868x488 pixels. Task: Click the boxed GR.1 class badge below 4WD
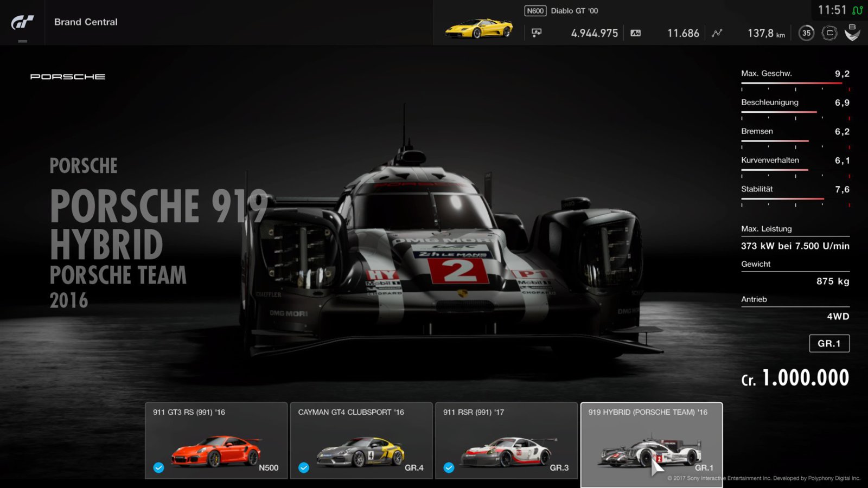(829, 343)
